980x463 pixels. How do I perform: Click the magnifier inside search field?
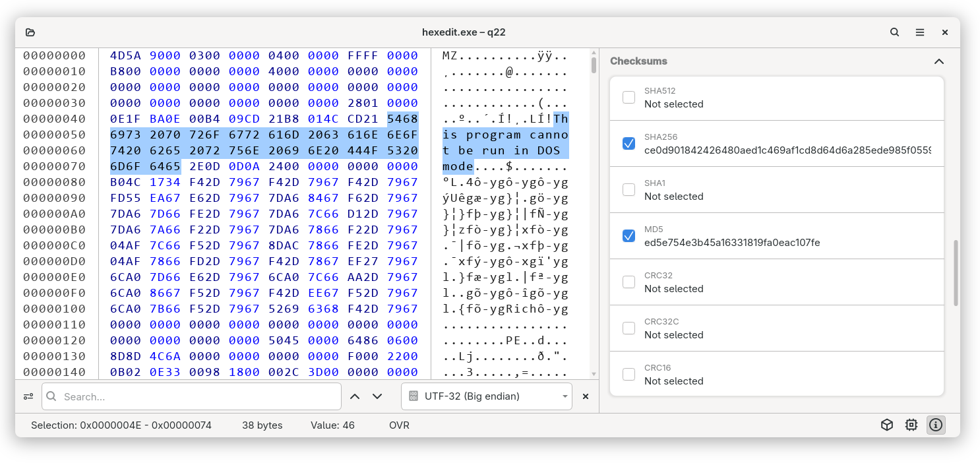(x=51, y=396)
